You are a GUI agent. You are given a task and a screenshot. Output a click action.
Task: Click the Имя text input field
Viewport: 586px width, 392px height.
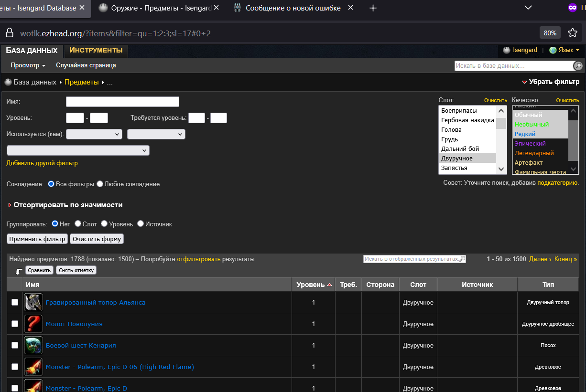122,102
